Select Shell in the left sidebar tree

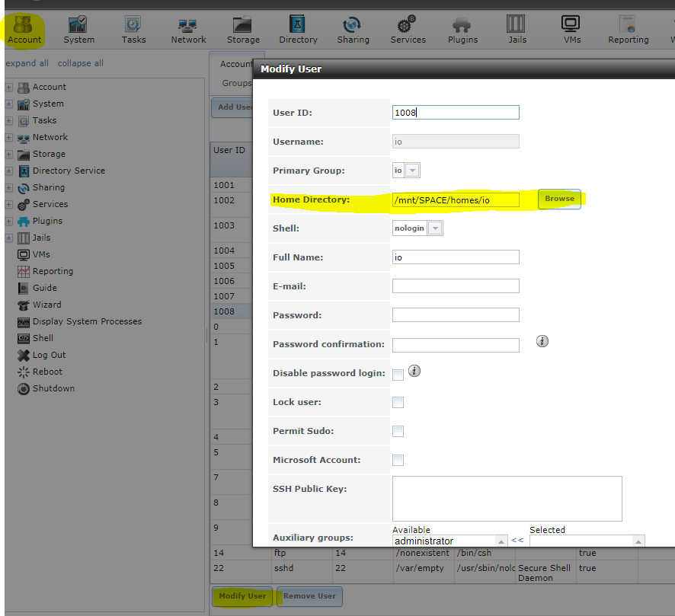(43, 338)
